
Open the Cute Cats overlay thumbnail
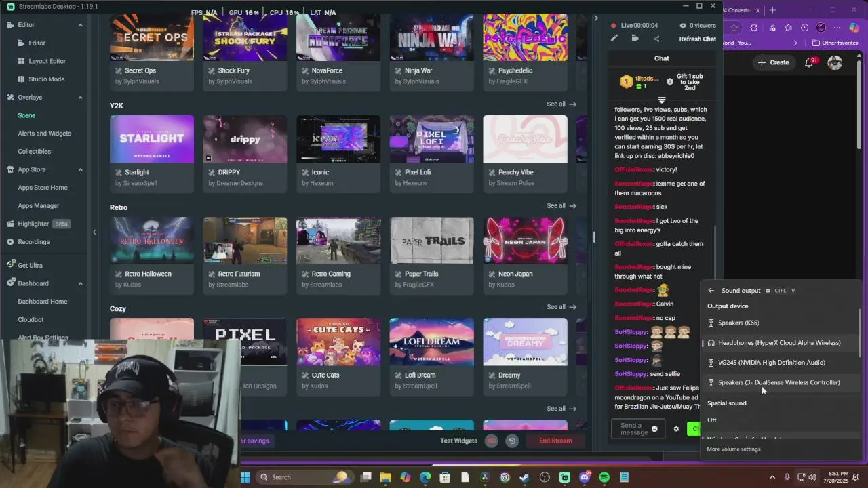coord(338,342)
